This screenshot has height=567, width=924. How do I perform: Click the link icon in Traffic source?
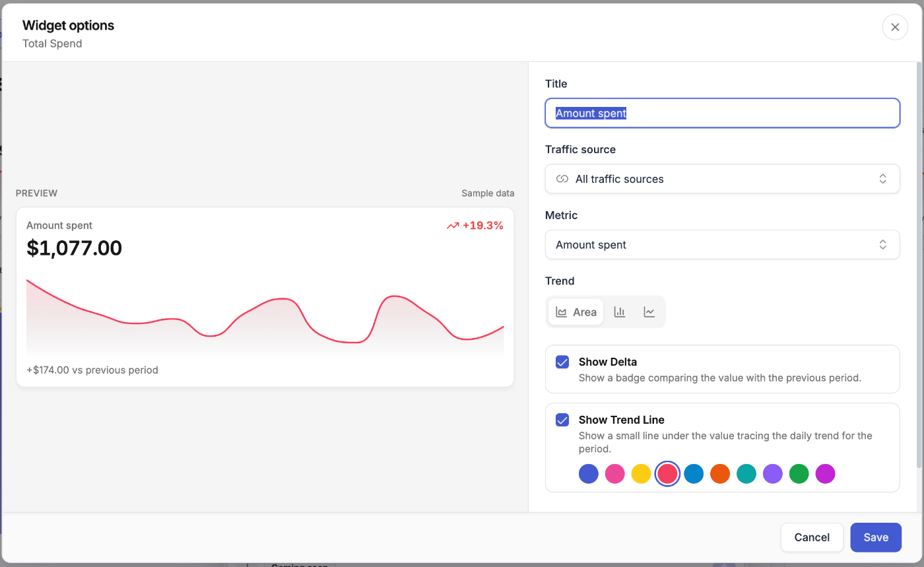point(562,179)
